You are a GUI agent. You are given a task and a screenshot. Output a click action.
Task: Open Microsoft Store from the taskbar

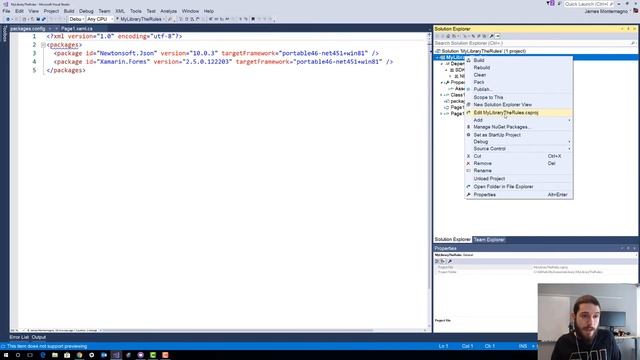pos(67,355)
